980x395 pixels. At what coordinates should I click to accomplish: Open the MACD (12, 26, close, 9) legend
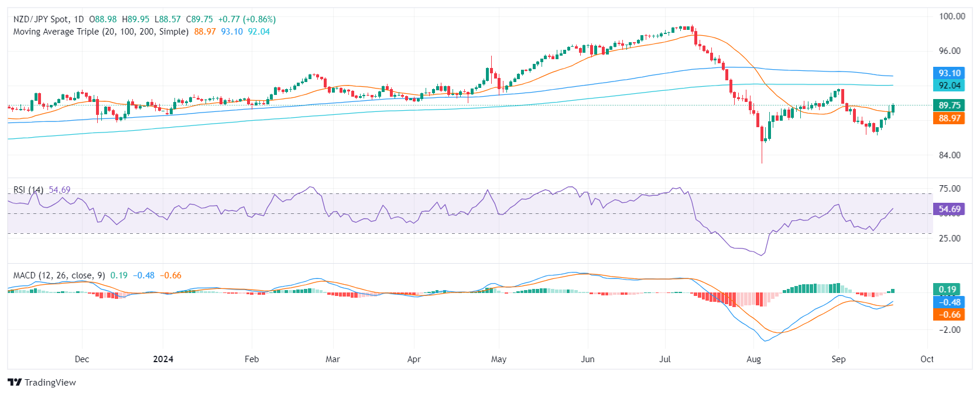tap(59, 275)
